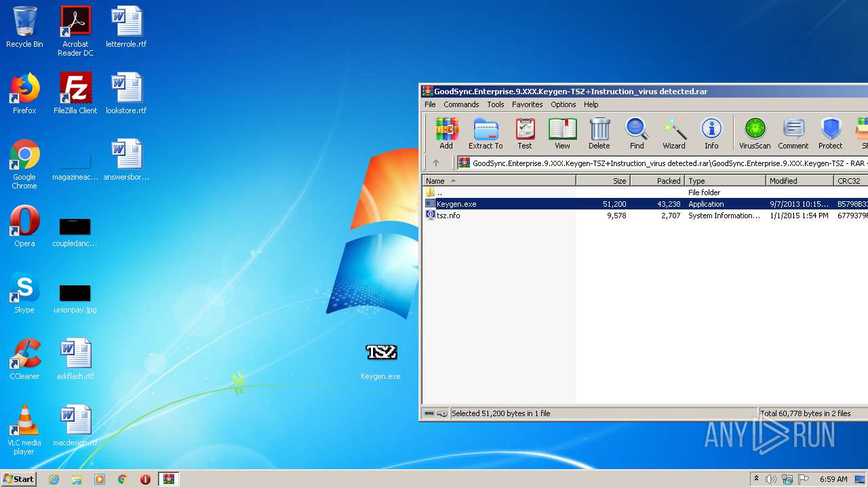
Task: Open media player taskbar icon
Action: [100, 479]
